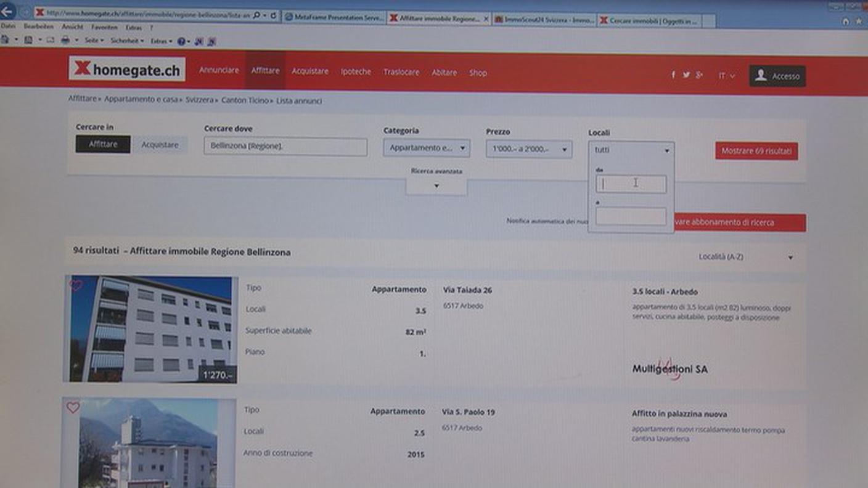
Task: Open the Località (A-Z) sort dropdown
Action: (x=745, y=257)
